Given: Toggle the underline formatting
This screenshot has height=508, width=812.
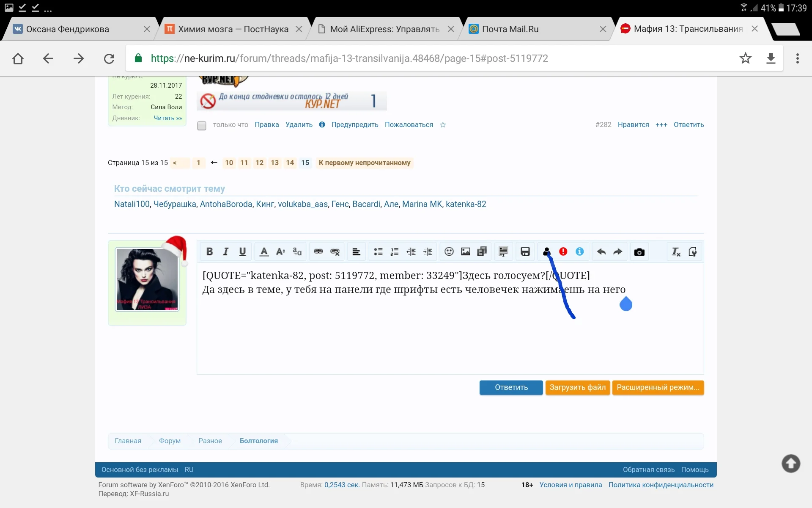Looking at the screenshot, I should click(x=242, y=251).
